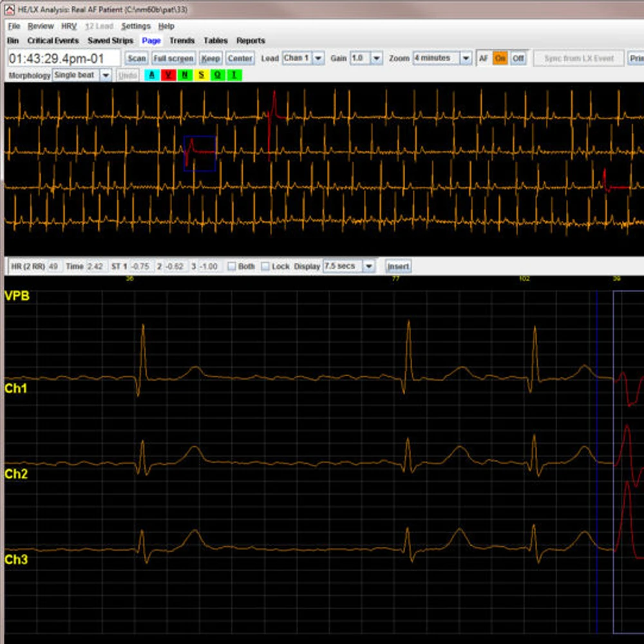Turn AF detection Off
This screenshot has height=644, width=644.
518,58
